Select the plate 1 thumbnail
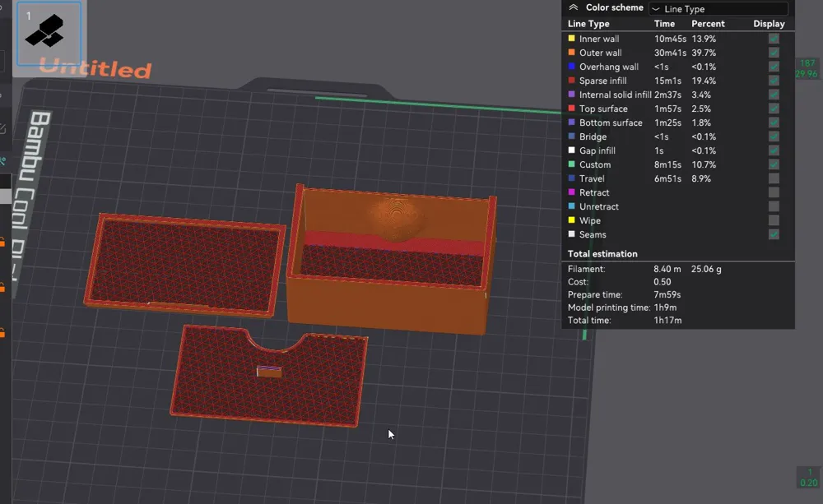 click(x=49, y=33)
